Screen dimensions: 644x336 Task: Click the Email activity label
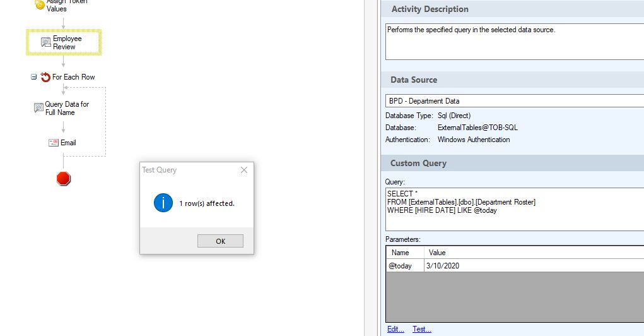[68, 143]
